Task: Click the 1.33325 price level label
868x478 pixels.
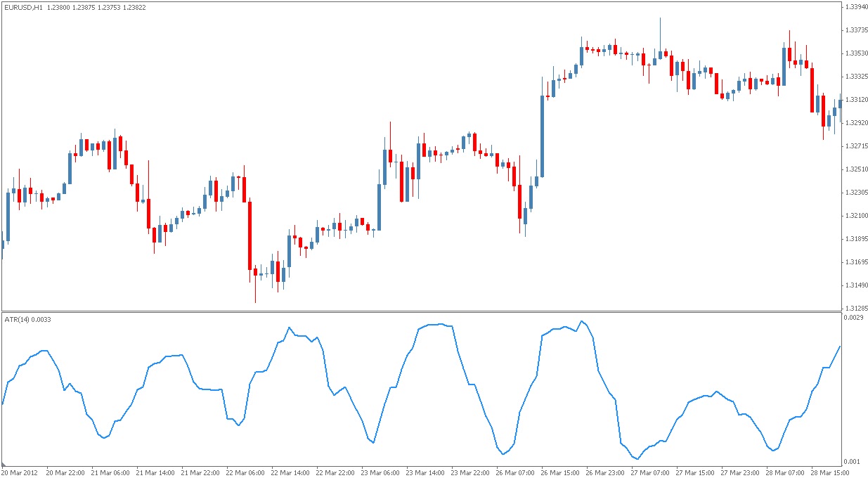Action: (x=855, y=77)
